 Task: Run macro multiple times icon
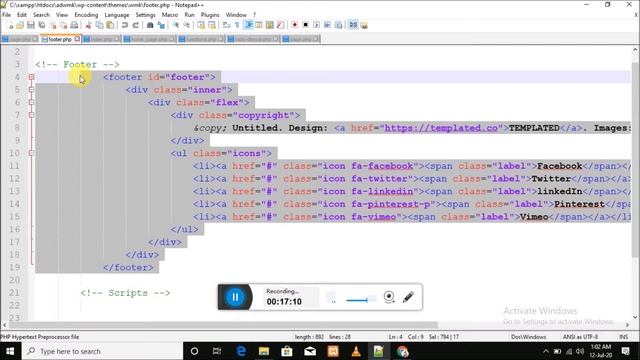(x=327, y=25)
